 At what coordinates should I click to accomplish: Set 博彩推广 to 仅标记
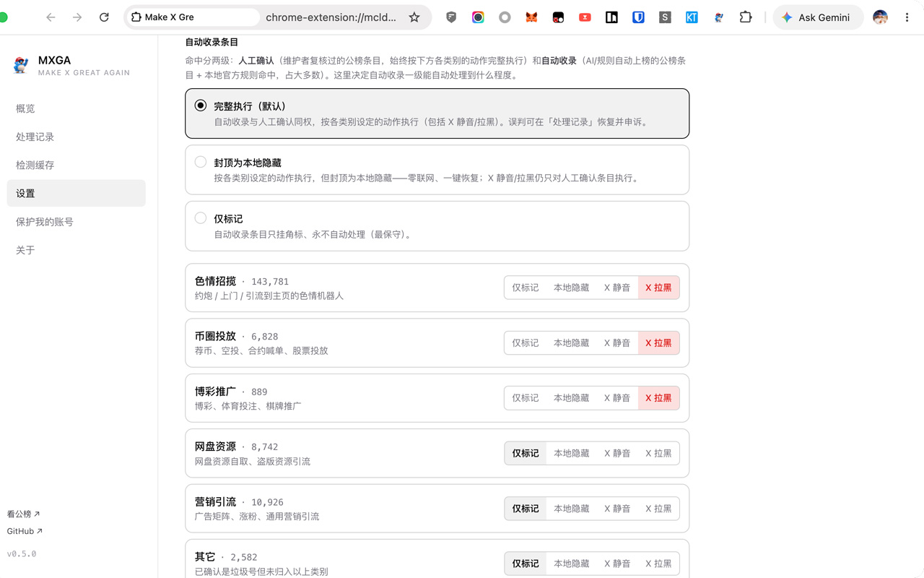coord(525,398)
